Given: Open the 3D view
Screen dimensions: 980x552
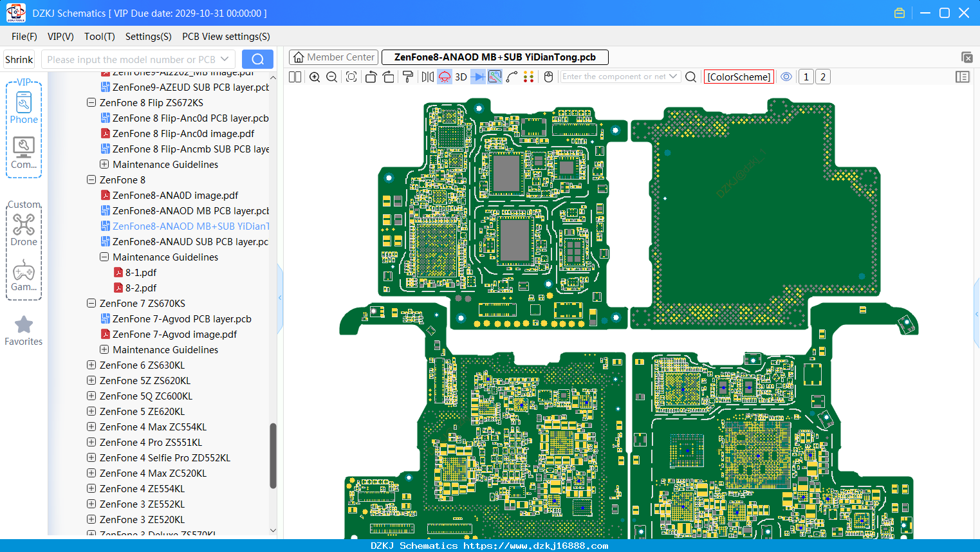Looking at the screenshot, I should pos(461,77).
